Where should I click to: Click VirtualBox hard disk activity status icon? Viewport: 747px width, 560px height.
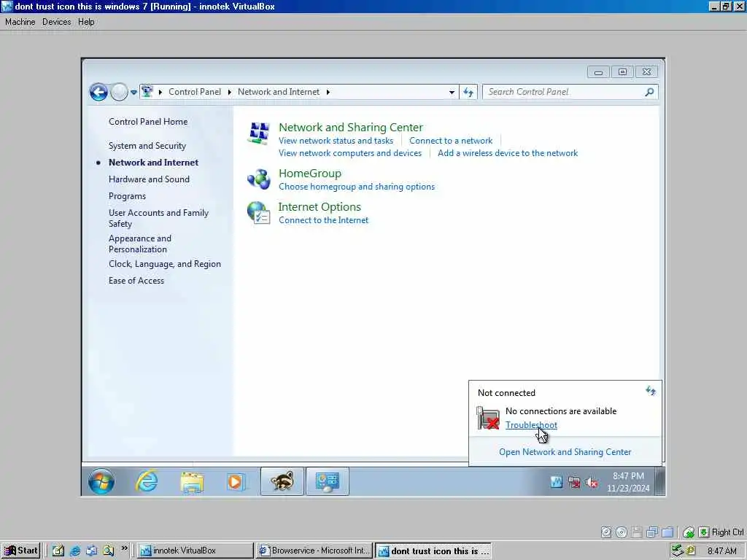pos(606,532)
